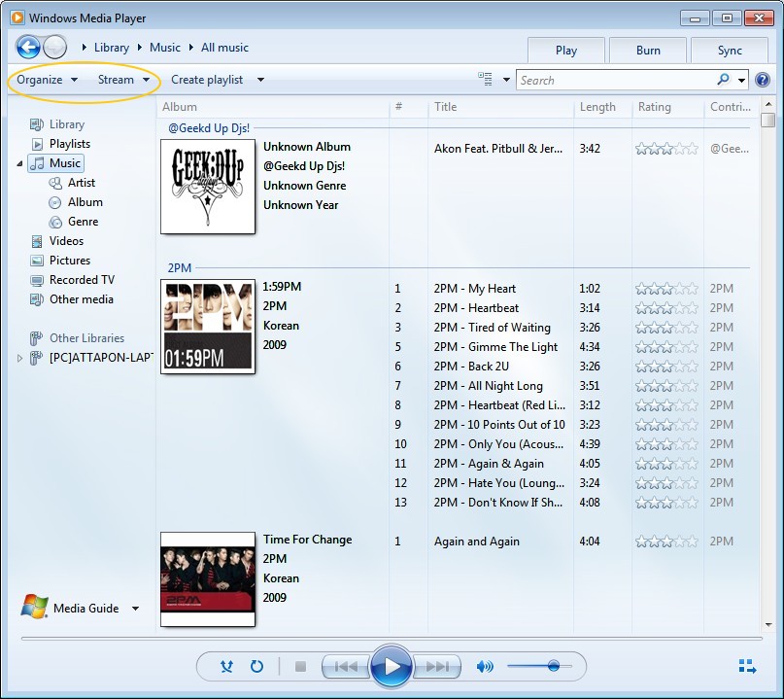Open Help via question mark icon

pos(763,80)
